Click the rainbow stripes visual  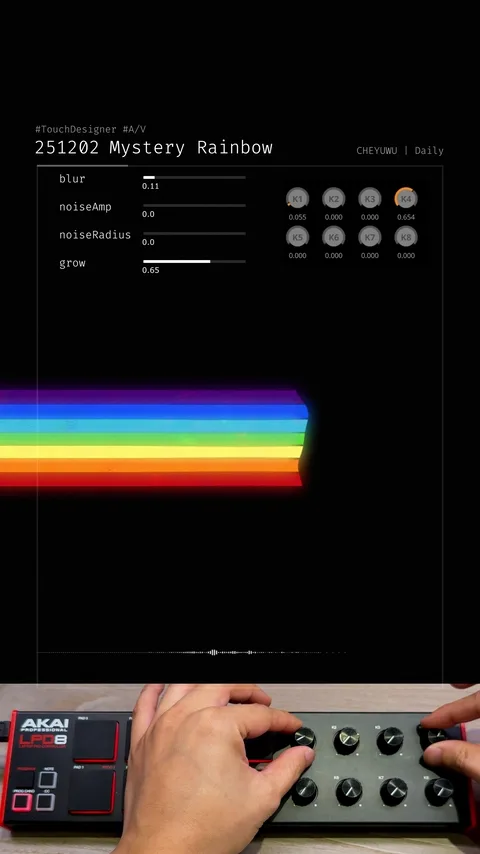point(154,438)
